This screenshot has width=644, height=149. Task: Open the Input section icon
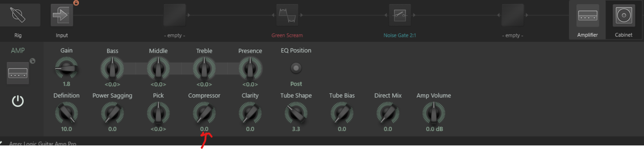62,15
